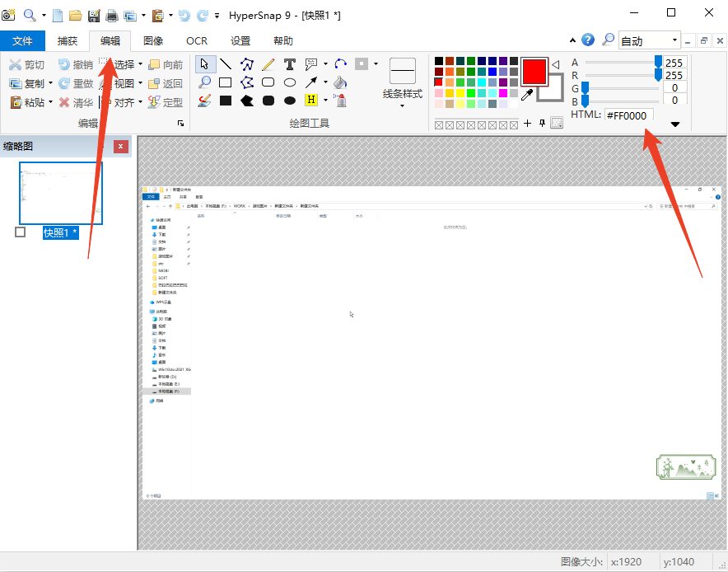Screen dimensions: 728x572
Task: Click the arrow pointer selection tool
Action: click(x=204, y=64)
